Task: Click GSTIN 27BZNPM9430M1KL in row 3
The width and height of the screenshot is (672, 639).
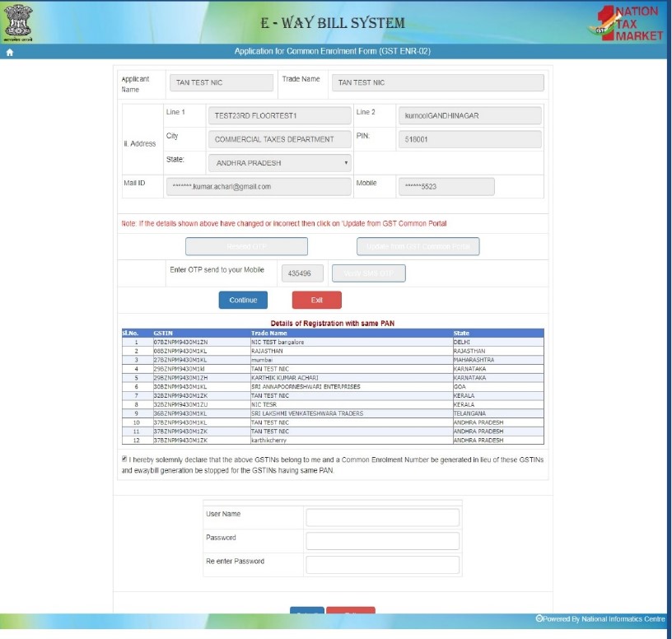Action: tap(180, 360)
